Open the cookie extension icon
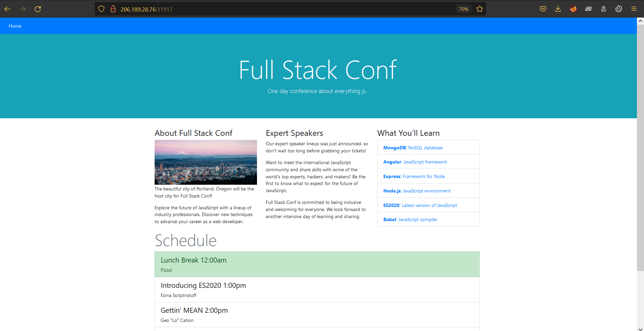Screen dimensions: 644x331 click(x=619, y=9)
